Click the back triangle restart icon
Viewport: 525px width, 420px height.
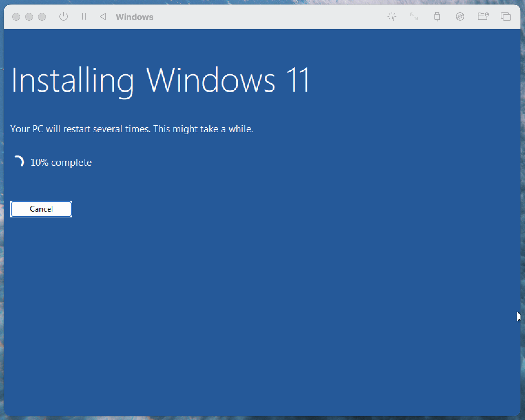103,16
